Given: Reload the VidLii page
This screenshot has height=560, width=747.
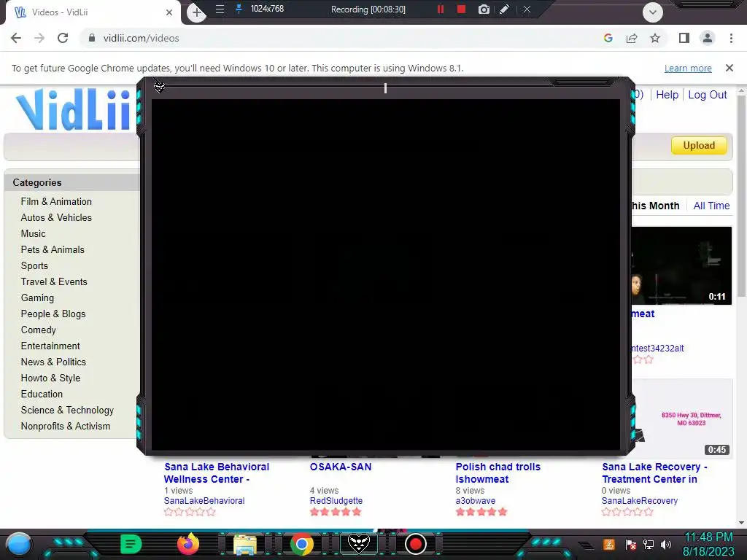Looking at the screenshot, I should (x=63, y=38).
